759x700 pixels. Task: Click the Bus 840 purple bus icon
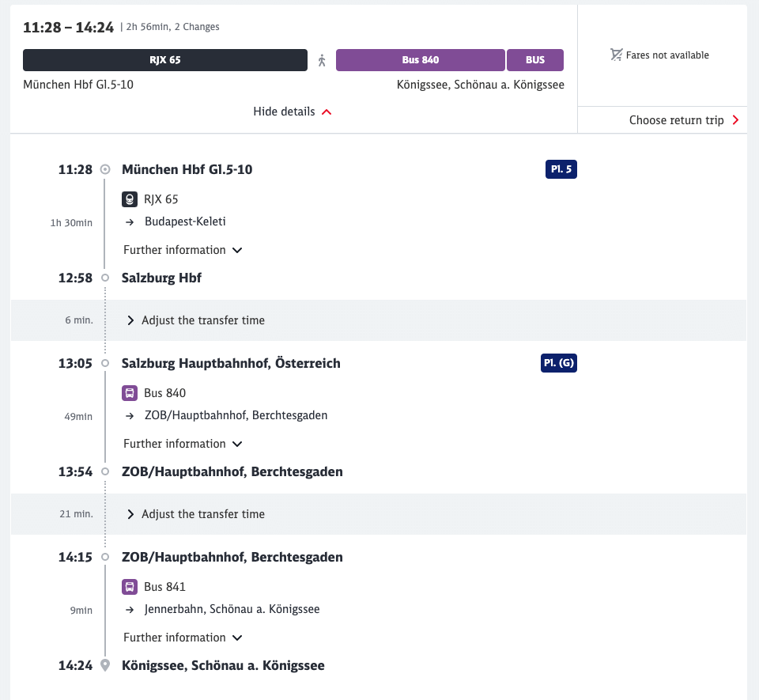pos(130,393)
